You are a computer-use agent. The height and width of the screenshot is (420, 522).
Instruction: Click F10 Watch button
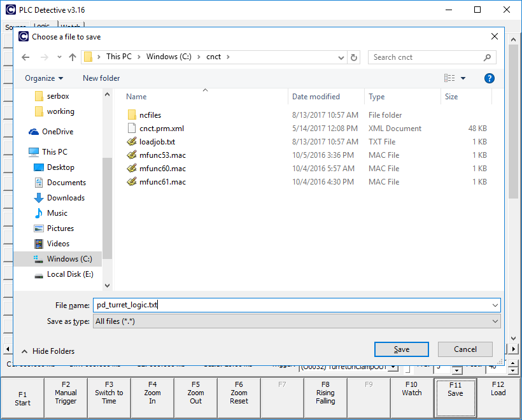pos(412,398)
